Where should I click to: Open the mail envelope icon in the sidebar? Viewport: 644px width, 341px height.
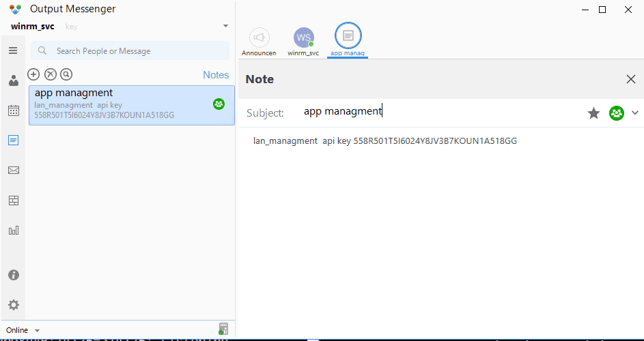coord(13,170)
